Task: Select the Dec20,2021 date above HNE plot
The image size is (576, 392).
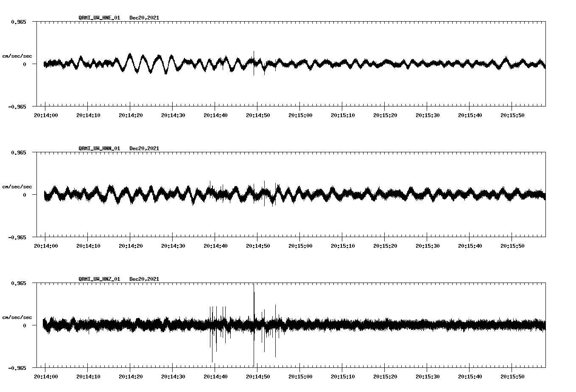Action: coord(144,18)
